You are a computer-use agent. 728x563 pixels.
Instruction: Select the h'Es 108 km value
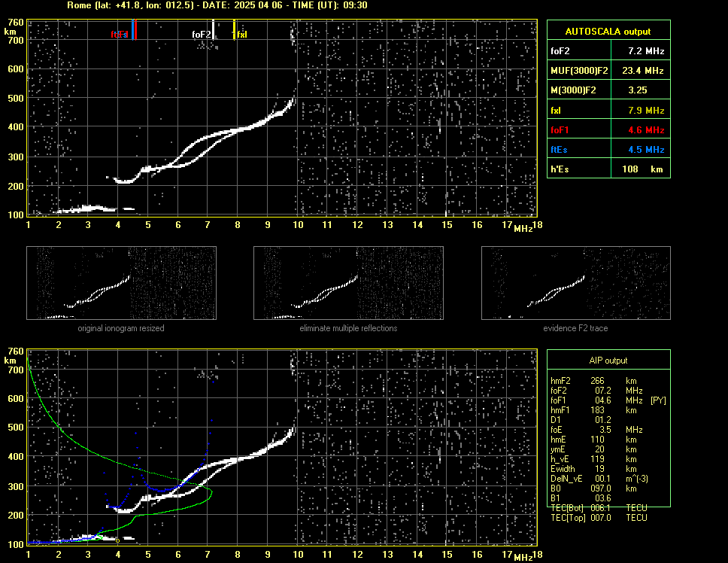coord(642,169)
